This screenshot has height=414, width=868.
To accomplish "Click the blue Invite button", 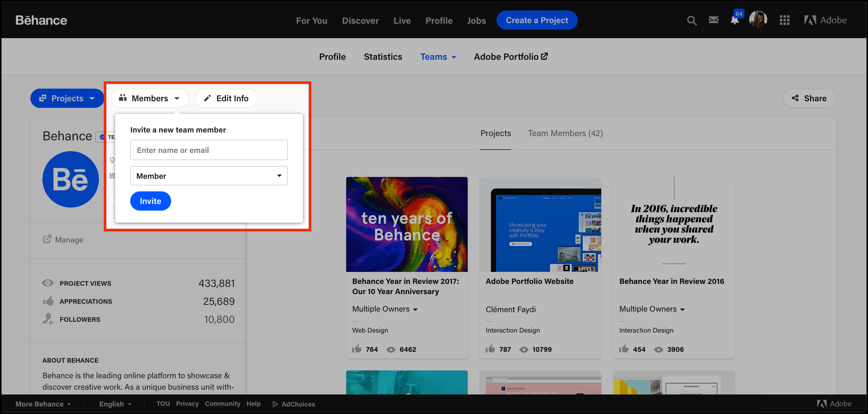I will [x=150, y=201].
